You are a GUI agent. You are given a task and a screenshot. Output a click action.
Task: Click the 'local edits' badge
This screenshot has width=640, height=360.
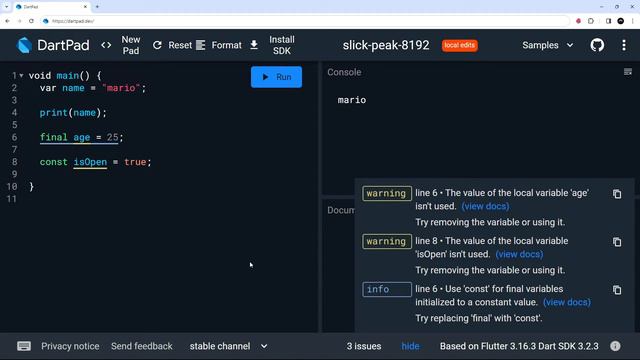tap(460, 45)
